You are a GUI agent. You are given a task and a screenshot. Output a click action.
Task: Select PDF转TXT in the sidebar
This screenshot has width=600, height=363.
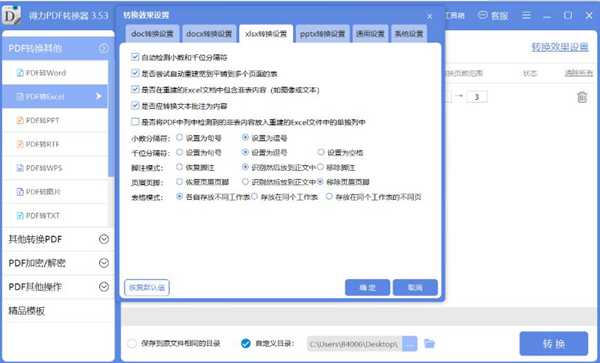(x=55, y=215)
